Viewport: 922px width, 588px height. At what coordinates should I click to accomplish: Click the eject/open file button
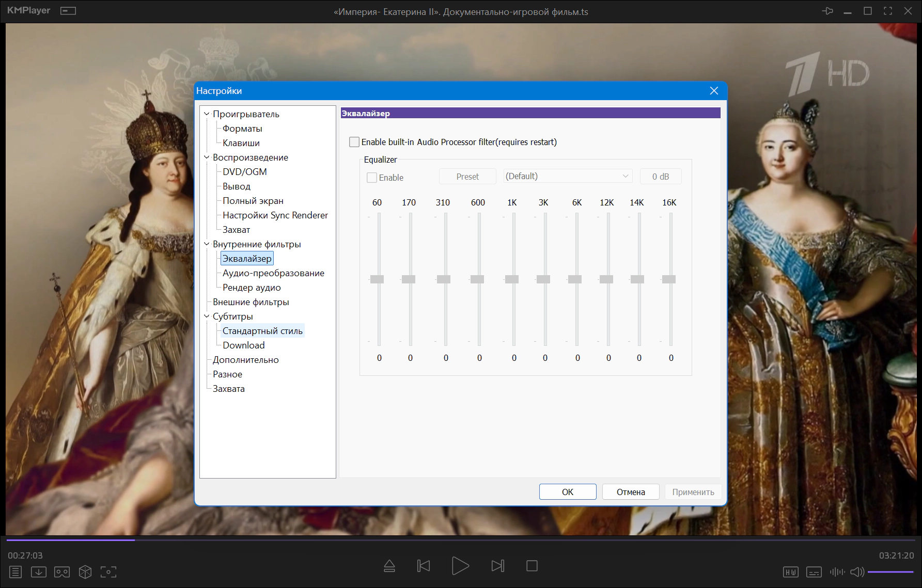[389, 566]
